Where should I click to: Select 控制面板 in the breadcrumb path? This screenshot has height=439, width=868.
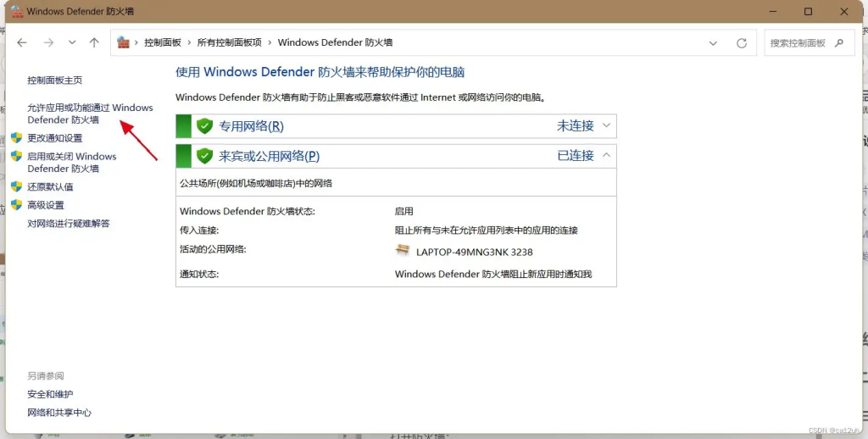(x=163, y=42)
